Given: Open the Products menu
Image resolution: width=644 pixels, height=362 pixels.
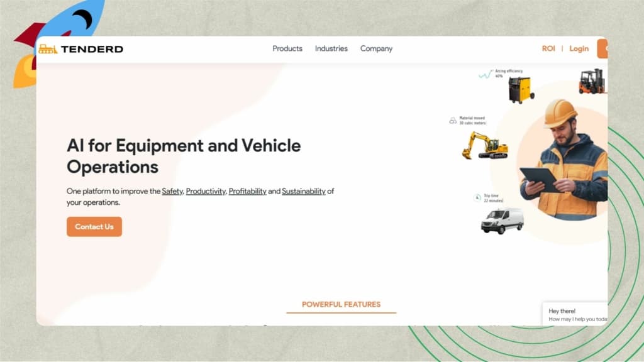Looking at the screenshot, I should [287, 48].
